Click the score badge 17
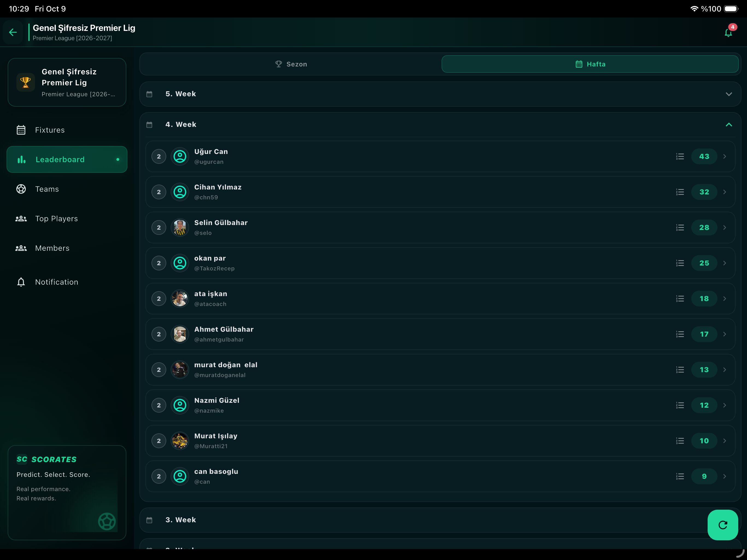Viewport: 747px width, 560px height. tap(704, 334)
